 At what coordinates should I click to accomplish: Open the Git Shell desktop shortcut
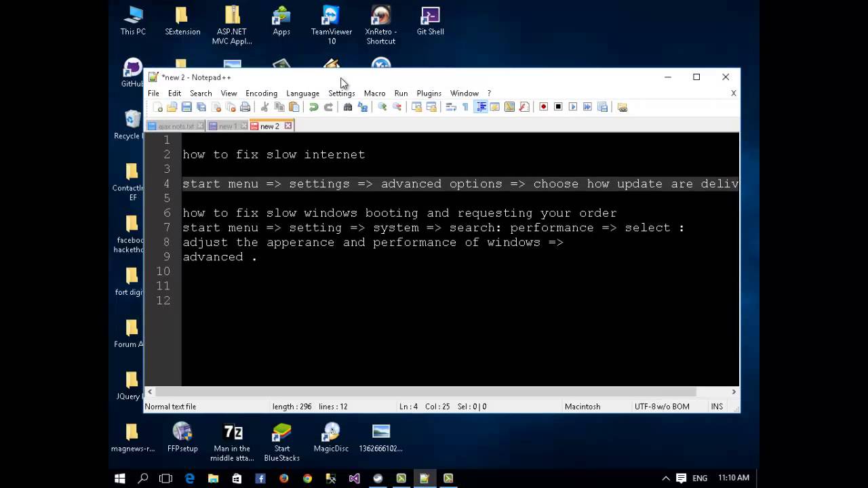(430, 21)
